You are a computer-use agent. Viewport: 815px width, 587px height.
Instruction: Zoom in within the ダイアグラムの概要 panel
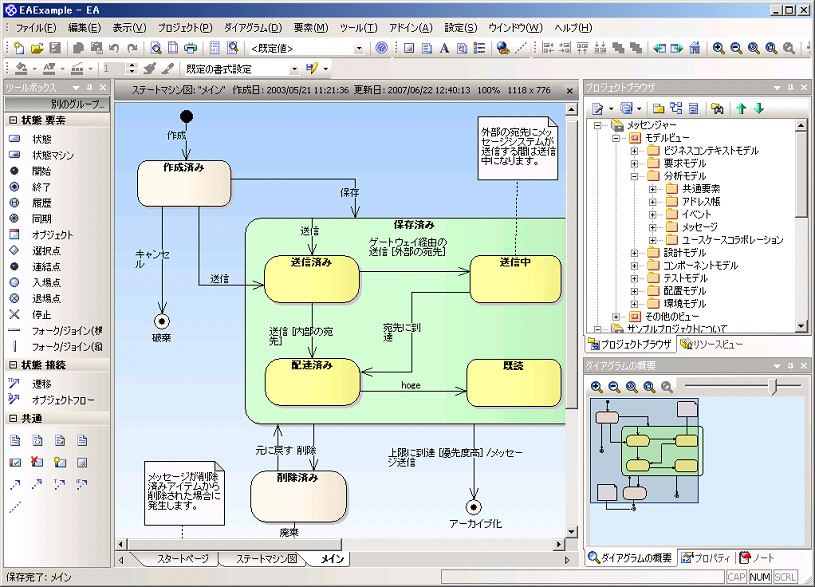pyautogui.click(x=597, y=387)
